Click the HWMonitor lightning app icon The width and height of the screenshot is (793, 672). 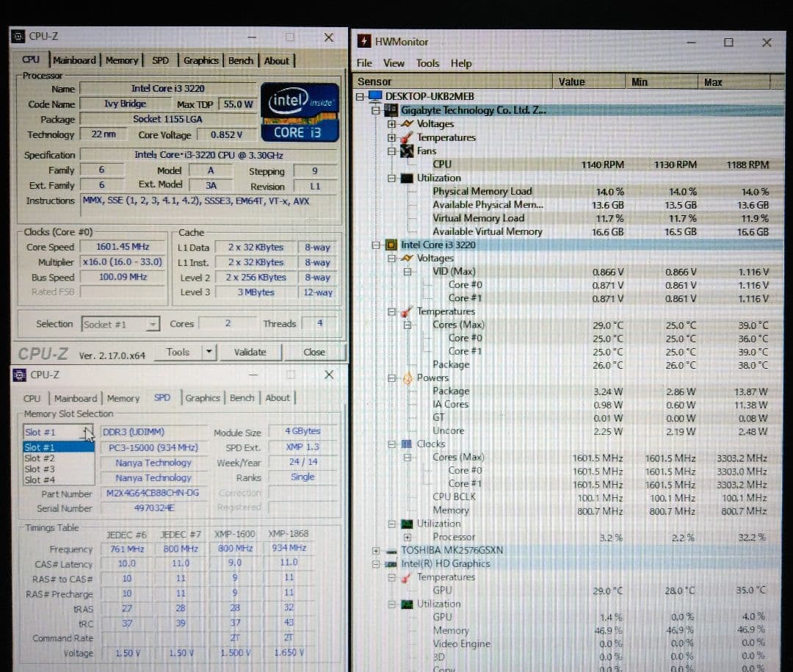pyautogui.click(x=364, y=41)
